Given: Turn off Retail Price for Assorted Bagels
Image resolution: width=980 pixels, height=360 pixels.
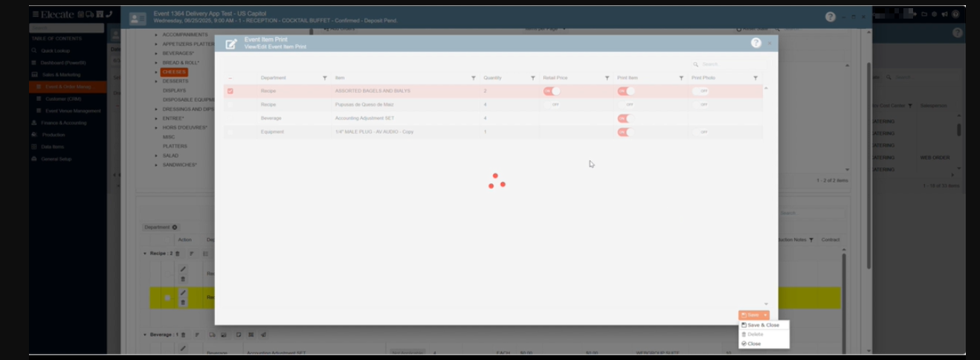Looking at the screenshot, I should point(551,91).
